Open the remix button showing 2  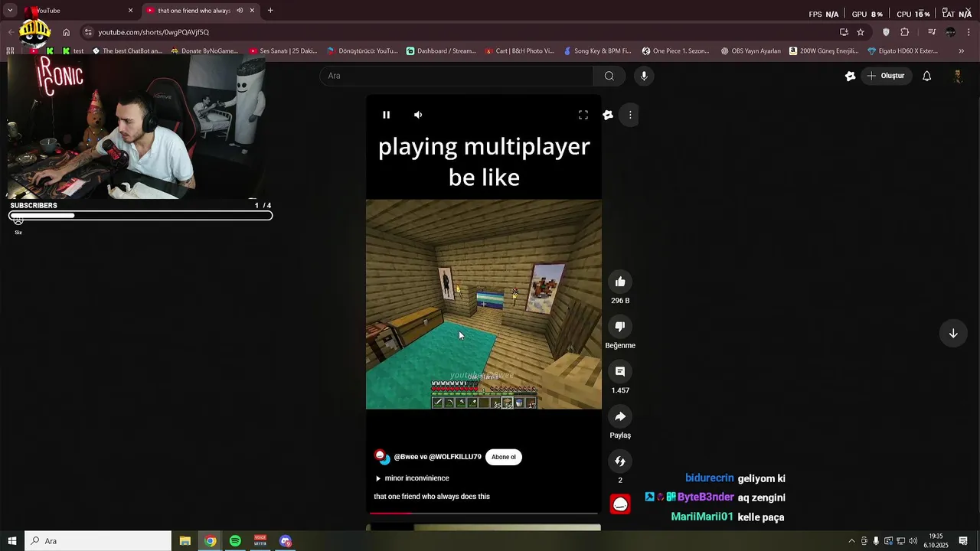(620, 461)
